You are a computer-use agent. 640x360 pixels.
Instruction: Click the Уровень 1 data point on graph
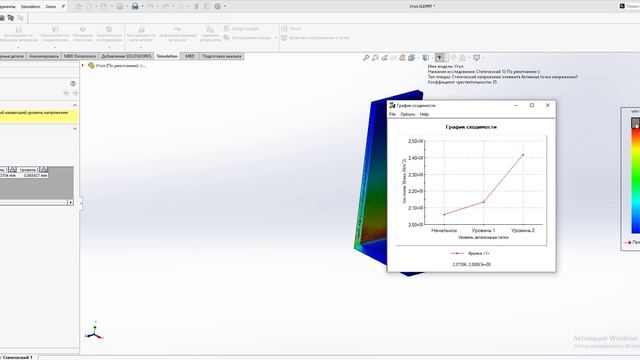pos(484,202)
